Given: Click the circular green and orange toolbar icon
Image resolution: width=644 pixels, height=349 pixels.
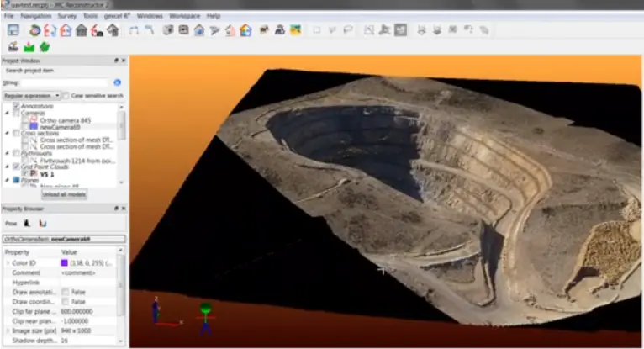Looking at the screenshot, I should pos(35,30).
